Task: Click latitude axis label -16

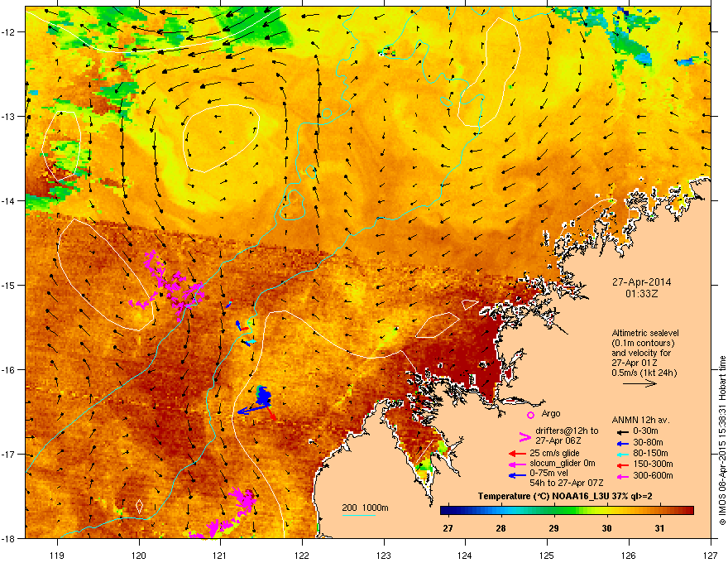Action: coord(8,369)
